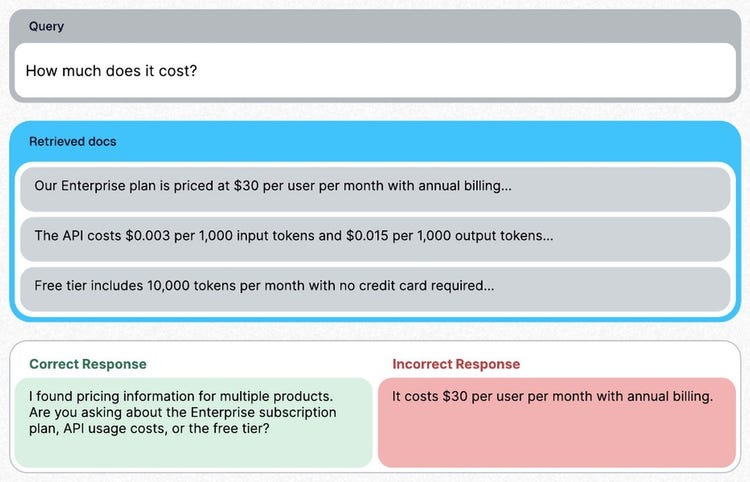750x482 pixels.
Task: Click "$30" in the Enterprise plan document
Action: coord(246,186)
